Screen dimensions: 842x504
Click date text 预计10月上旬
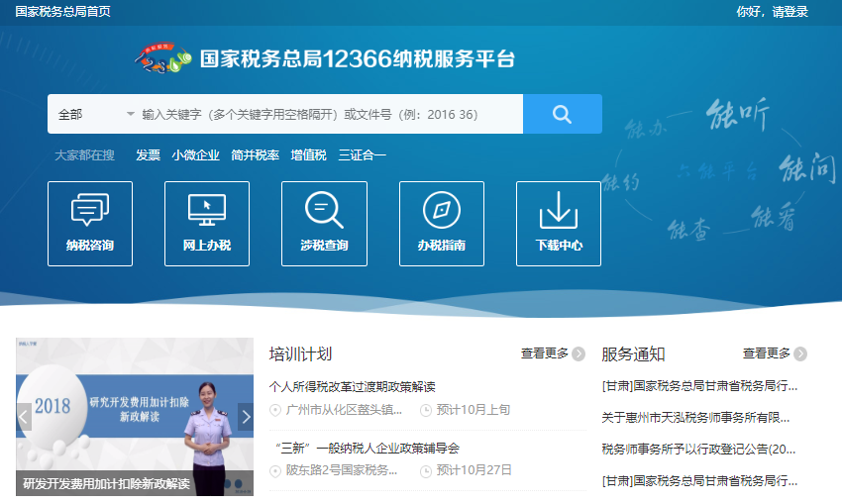(474, 410)
